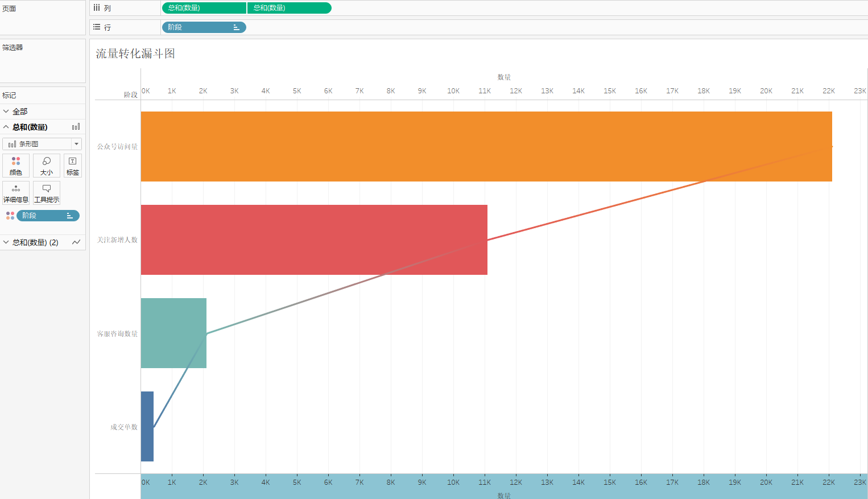Expand the 总和(数量) (2) marks section
This screenshot has width=868, height=499.
(6, 242)
